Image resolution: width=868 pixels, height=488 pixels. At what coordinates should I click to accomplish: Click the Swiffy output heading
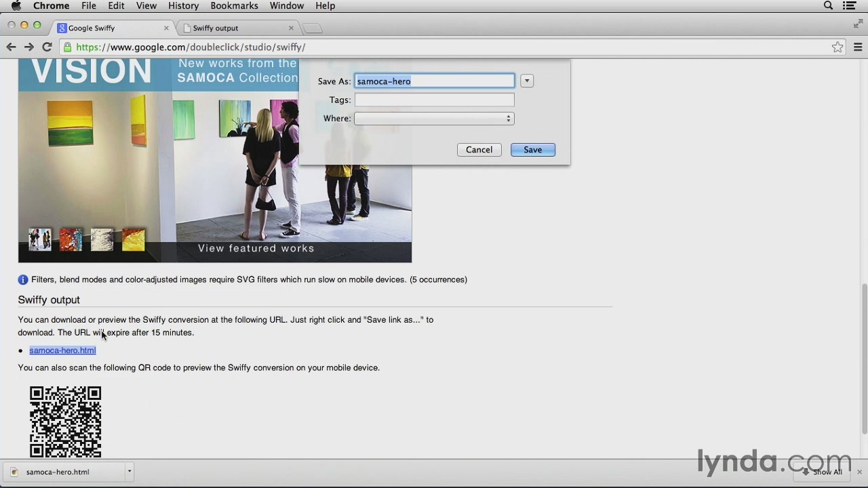(49, 300)
